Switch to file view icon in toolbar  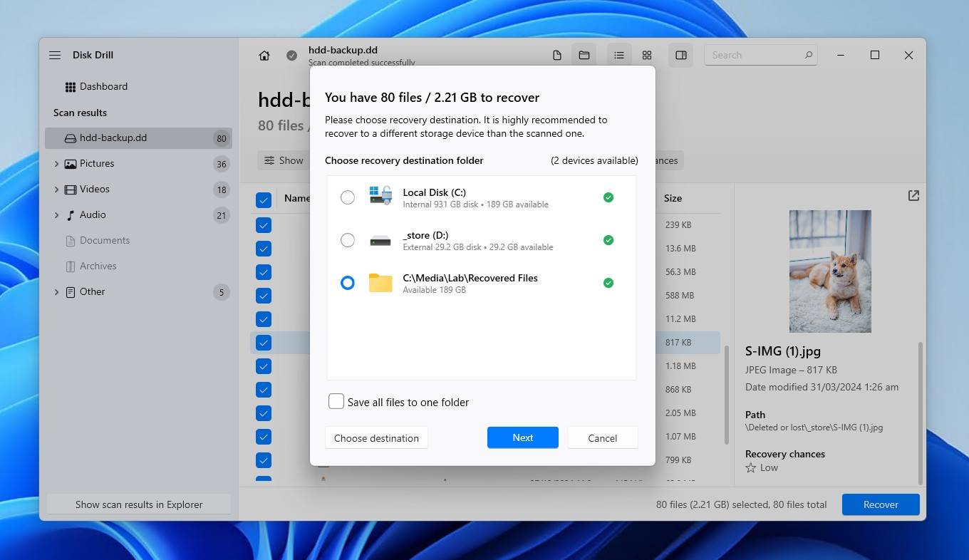click(x=557, y=56)
